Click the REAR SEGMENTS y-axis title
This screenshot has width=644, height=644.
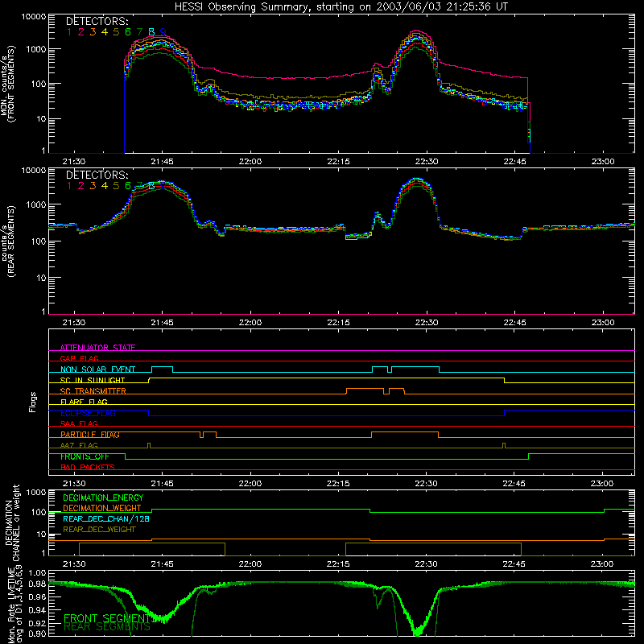[x=8, y=242]
